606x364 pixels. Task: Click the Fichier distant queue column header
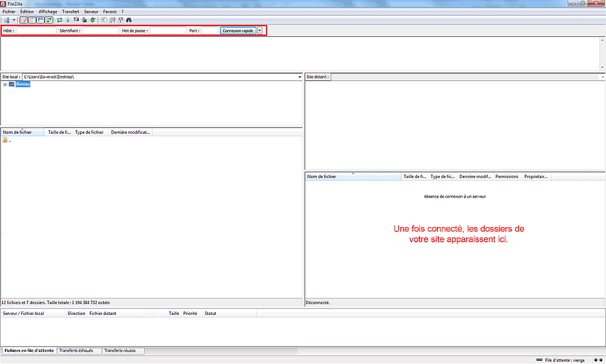pyautogui.click(x=120, y=313)
